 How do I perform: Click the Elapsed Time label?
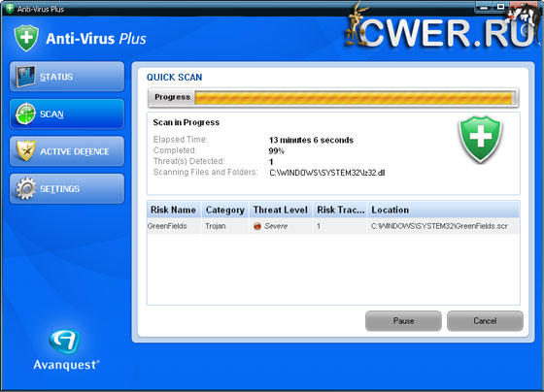(180, 140)
